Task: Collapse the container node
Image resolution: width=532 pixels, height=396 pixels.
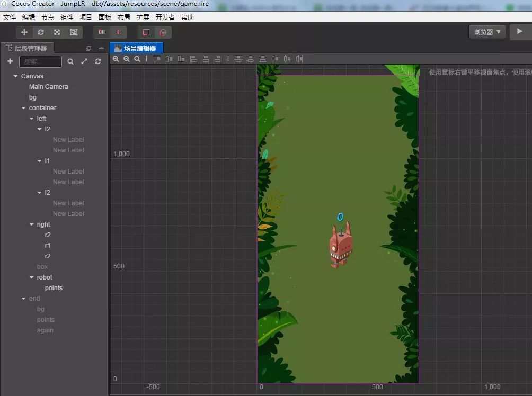Action: pyautogui.click(x=24, y=108)
